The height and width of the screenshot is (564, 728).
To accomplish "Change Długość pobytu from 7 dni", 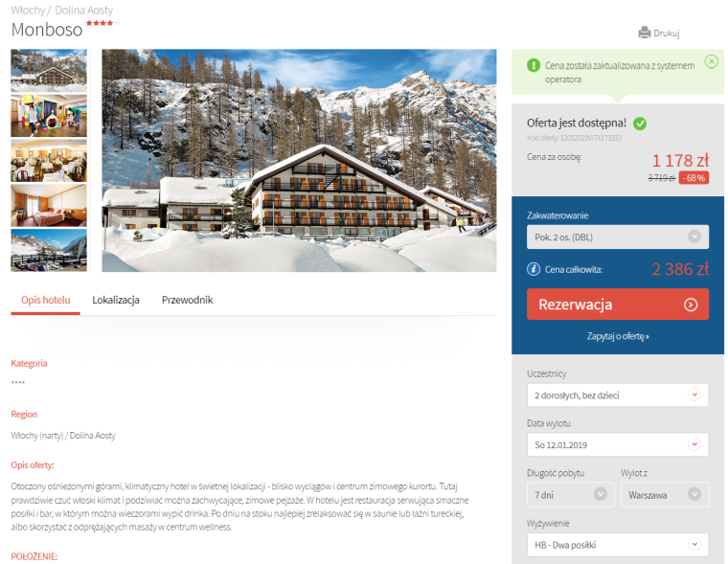I will pyautogui.click(x=571, y=495).
